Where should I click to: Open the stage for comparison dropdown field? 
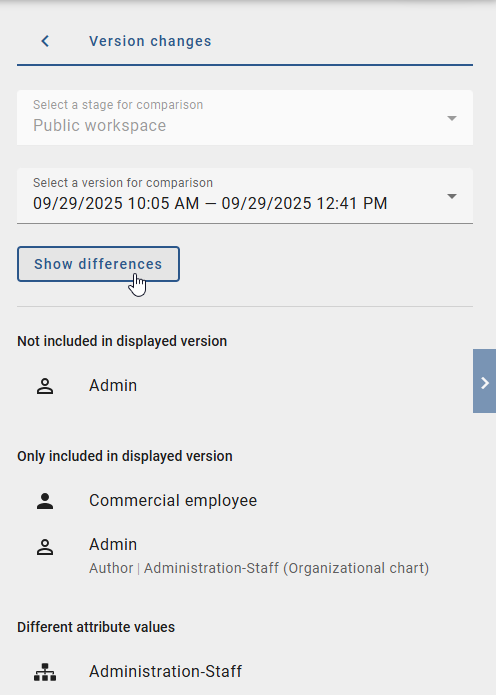pyautogui.click(x=245, y=117)
